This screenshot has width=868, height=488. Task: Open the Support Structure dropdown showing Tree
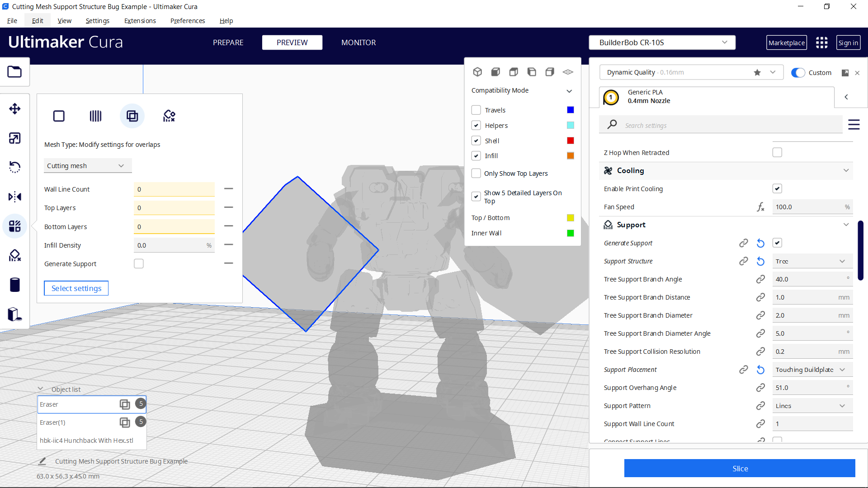click(812, 261)
